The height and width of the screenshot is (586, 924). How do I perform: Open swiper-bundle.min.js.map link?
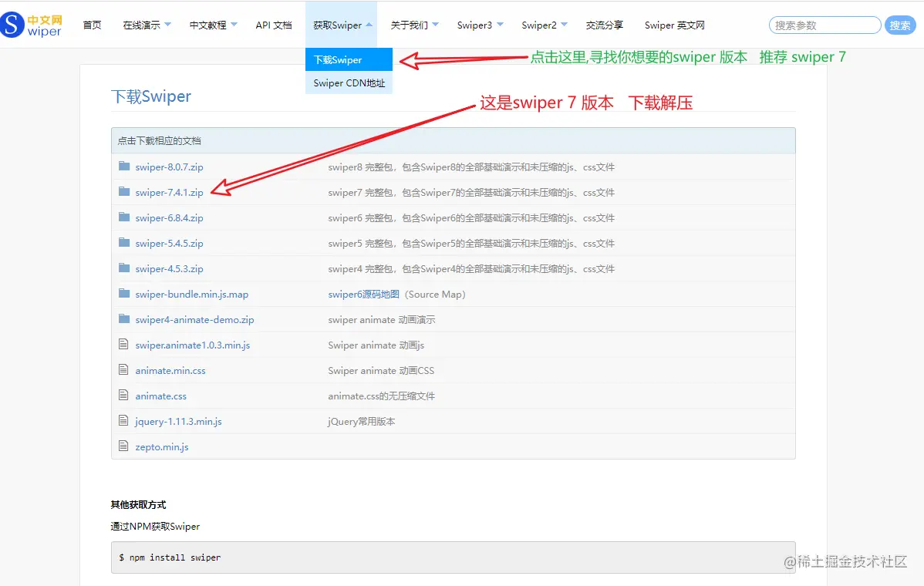pyautogui.click(x=191, y=294)
